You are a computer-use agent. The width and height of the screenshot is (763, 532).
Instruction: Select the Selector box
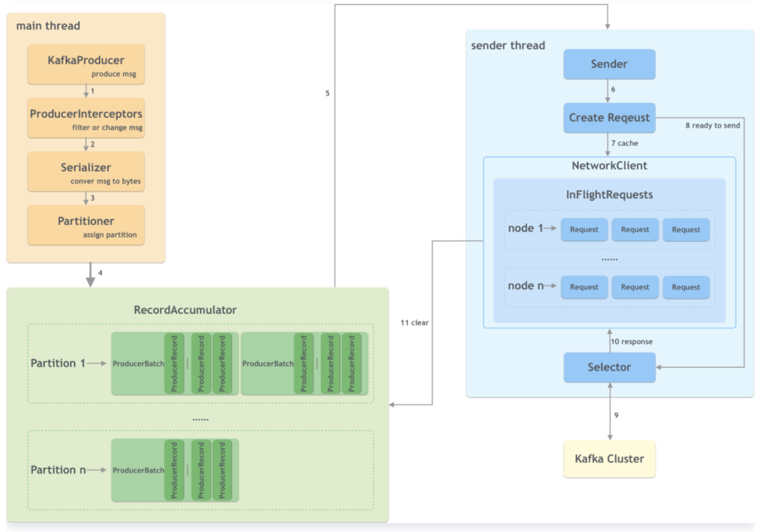[x=609, y=368]
